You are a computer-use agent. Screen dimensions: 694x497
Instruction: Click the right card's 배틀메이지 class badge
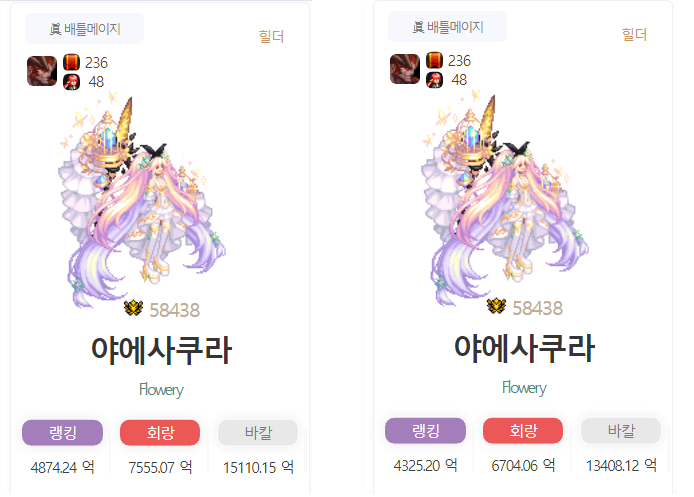pos(447,27)
